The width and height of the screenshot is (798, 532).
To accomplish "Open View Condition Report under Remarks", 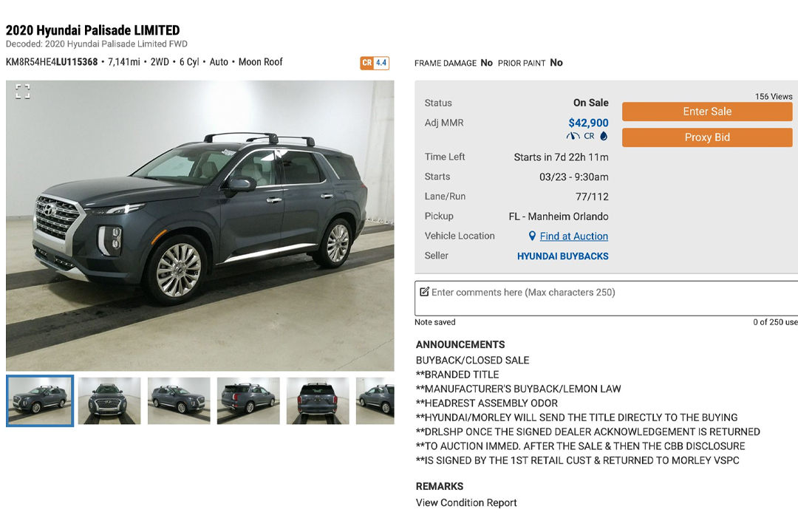I will point(466,502).
